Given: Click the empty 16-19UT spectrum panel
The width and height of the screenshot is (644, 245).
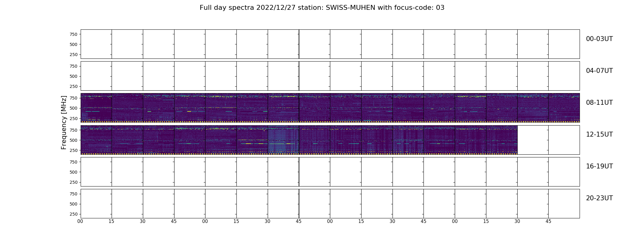Looking at the screenshot, I should point(330,172).
